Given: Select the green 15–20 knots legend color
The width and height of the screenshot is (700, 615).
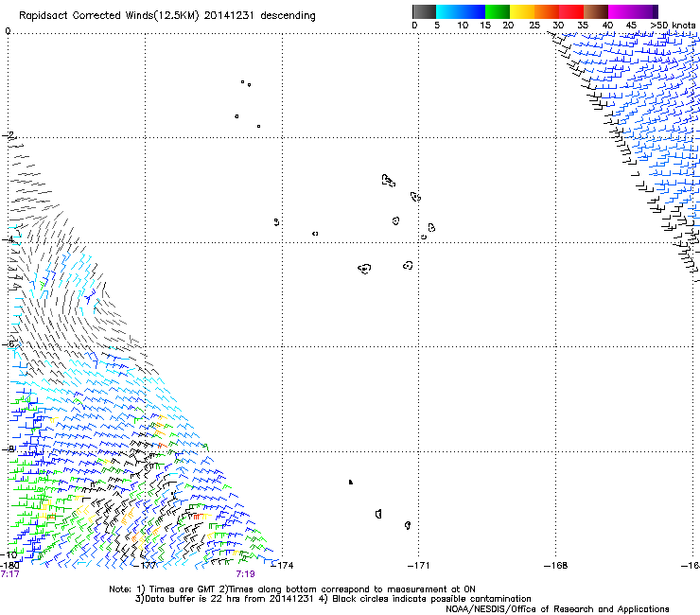Looking at the screenshot, I should (x=498, y=11).
